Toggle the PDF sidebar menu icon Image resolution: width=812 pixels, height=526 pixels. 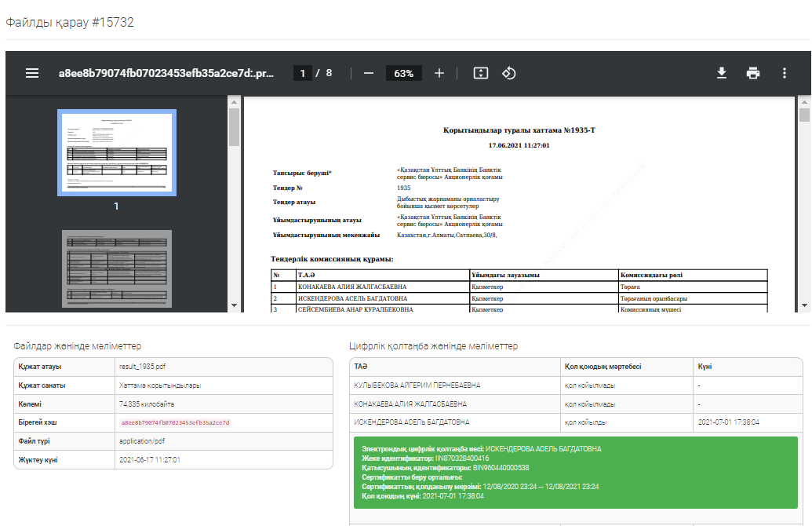pos(32,73)
